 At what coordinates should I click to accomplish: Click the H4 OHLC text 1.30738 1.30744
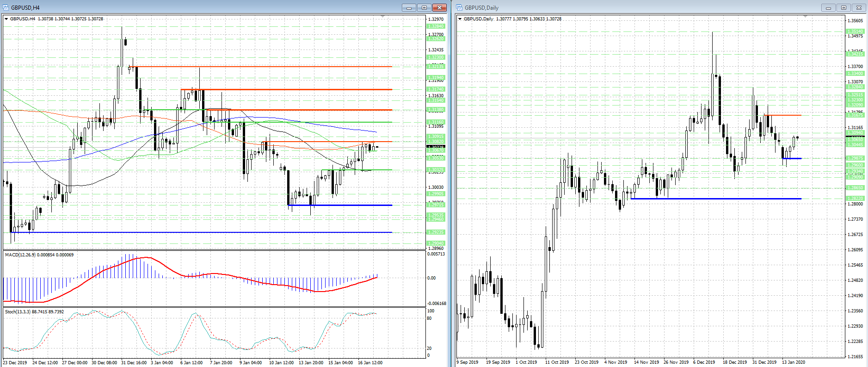click(x=54, y=19)
